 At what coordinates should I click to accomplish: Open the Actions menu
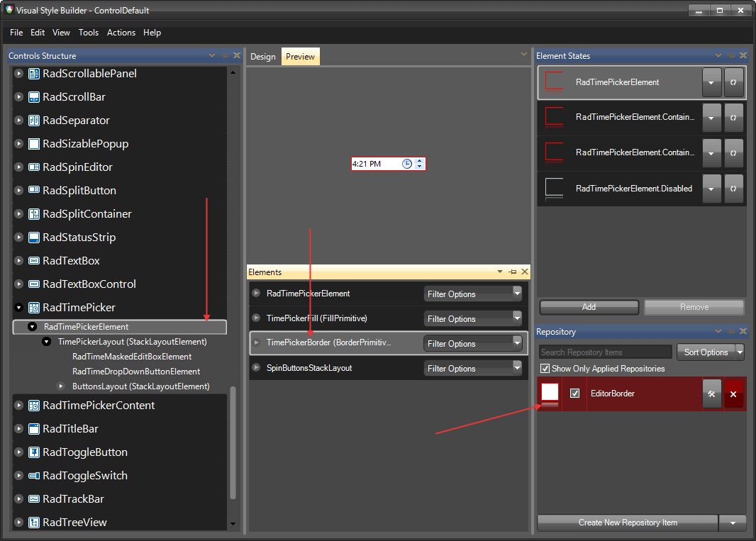(121, 33)
